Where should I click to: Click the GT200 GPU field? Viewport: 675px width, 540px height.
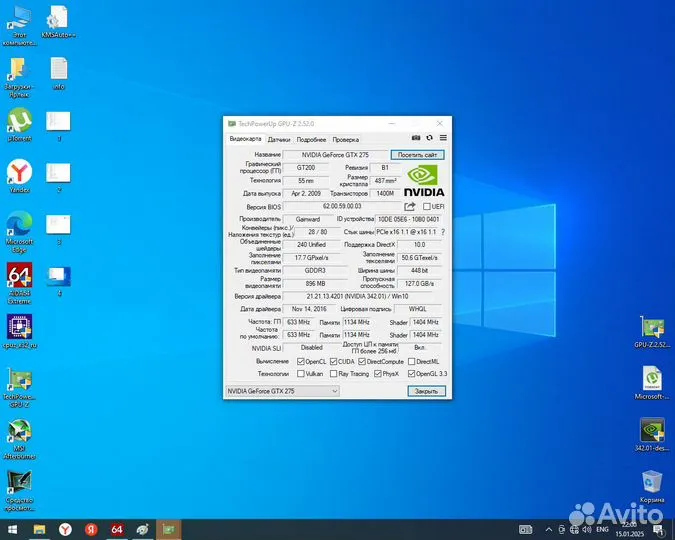tap(306, 168)
